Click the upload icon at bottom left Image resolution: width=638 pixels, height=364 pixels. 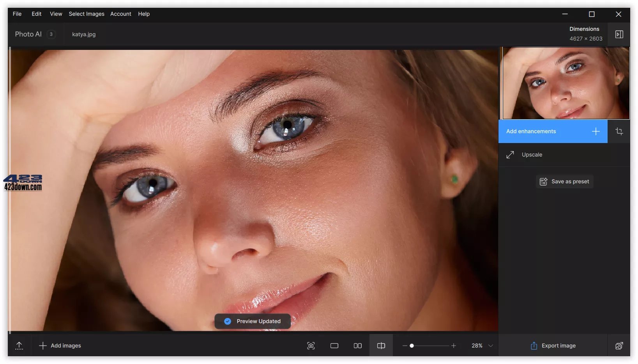pos(19,345)
